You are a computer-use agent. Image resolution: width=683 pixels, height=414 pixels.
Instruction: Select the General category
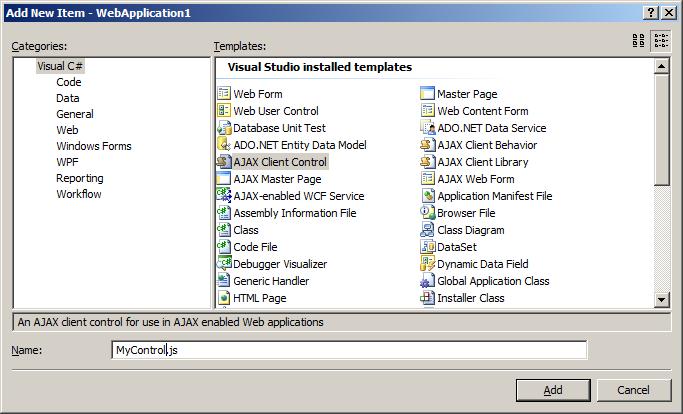pos(74,114)
